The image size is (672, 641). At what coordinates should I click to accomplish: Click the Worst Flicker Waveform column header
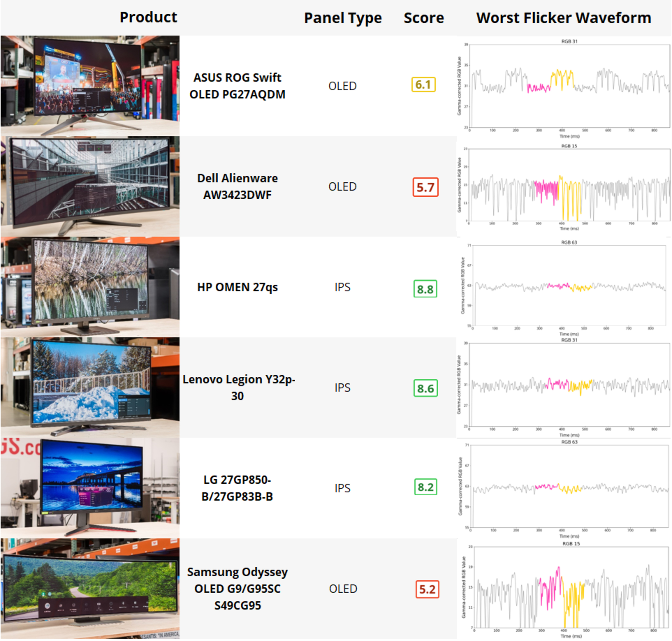[x=564, y=18]
